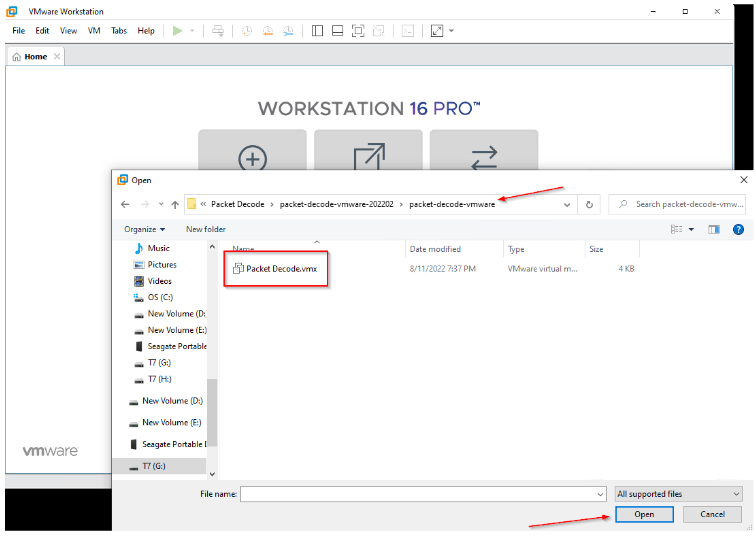Viewport: 756px width, 536px height.
Task: Click the Forward arrow in Open dialog
Action: [145, 204]
